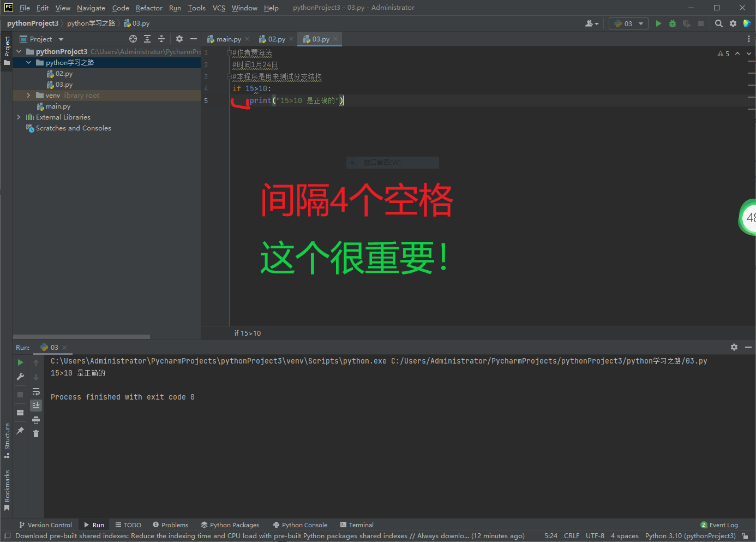
Task: Jump to next highlighted error arrow
Action: tap(749, 53)
